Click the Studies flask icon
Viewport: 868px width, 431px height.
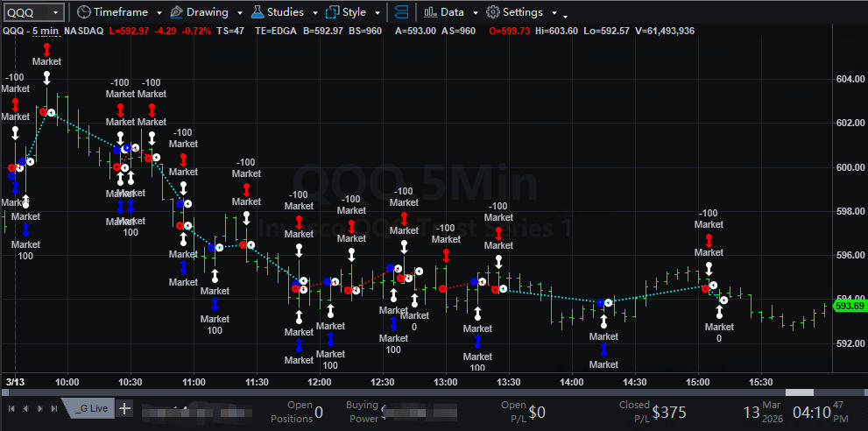tap(257, 12)
